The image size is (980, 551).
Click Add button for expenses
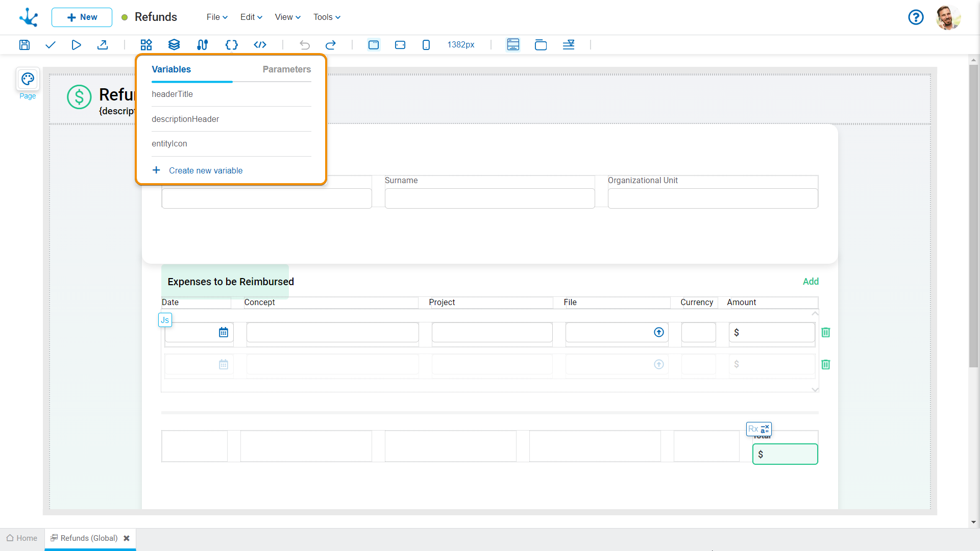coord(811,281)
